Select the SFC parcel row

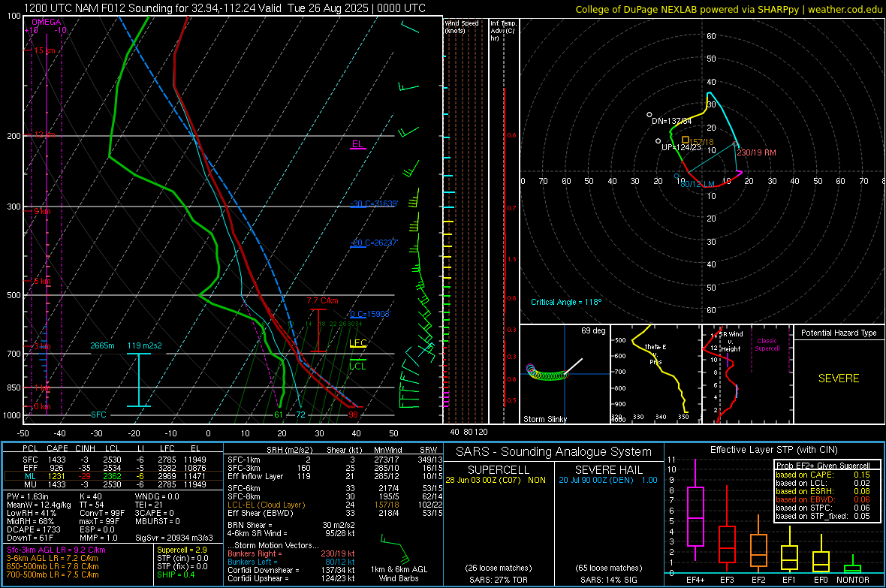tap(113, 460)
